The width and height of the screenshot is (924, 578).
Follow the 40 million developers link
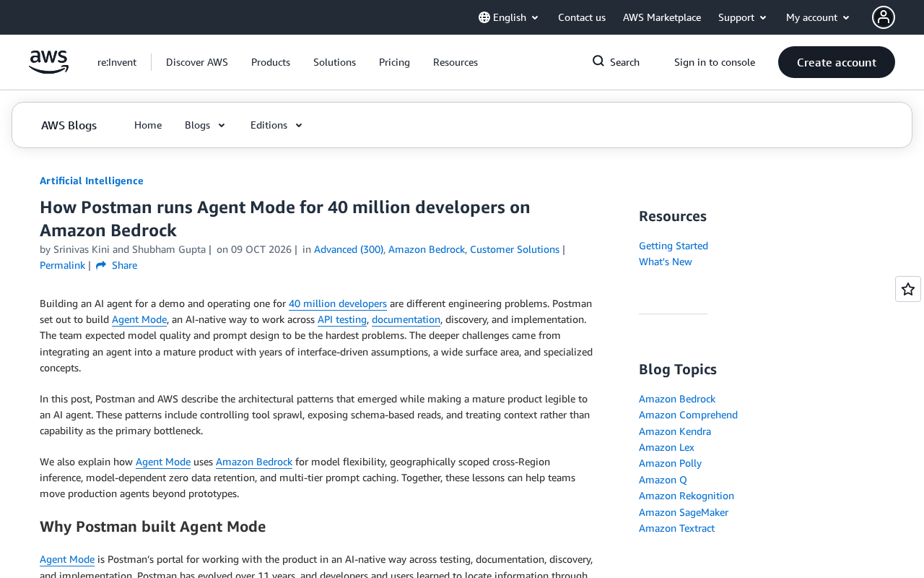point(338,303)
